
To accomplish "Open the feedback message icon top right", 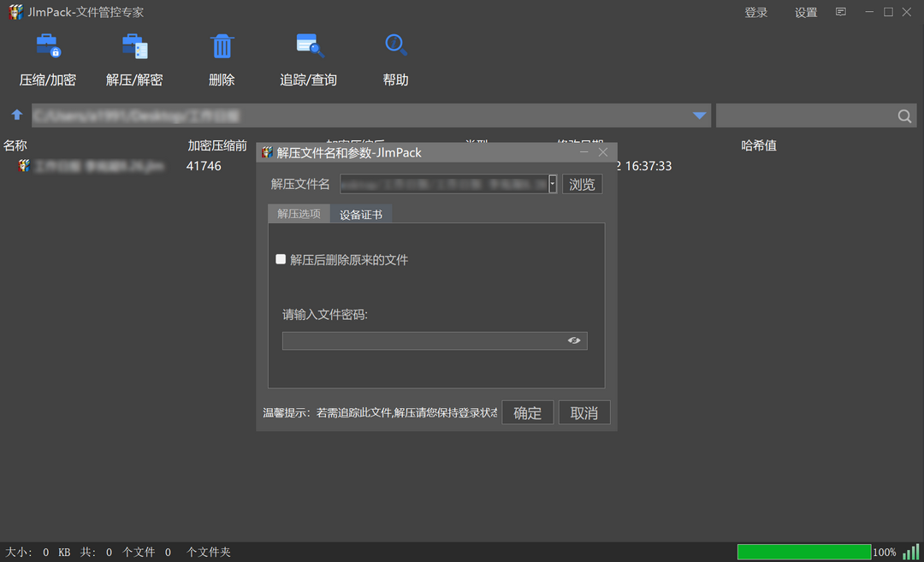I will pyautogui.click(x=840, y=12).
